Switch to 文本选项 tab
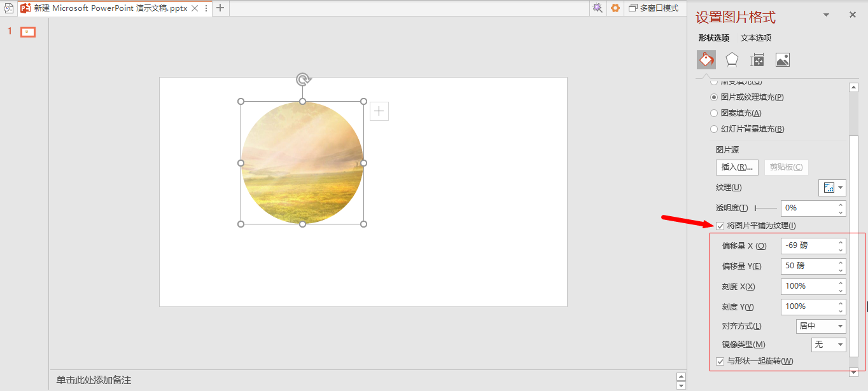Screen dimensions: 868x391 click(756, 38)
